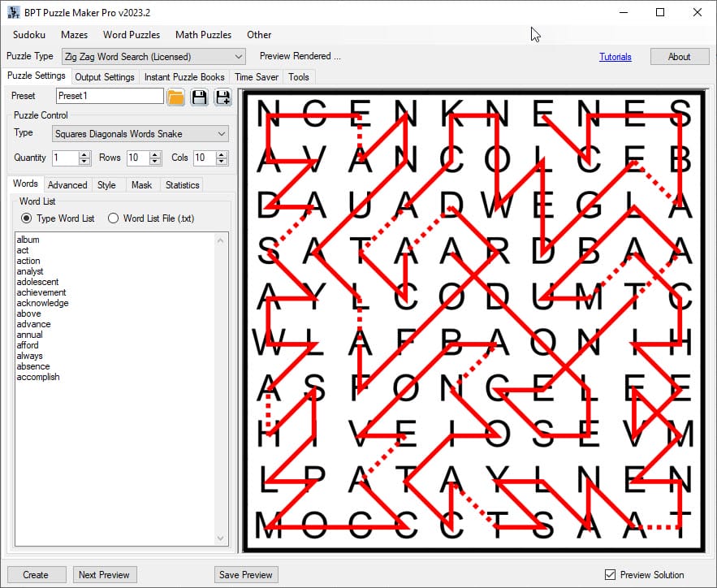
Task: Click the word list scrollbar down arrow
Action: tap(222, 538)
